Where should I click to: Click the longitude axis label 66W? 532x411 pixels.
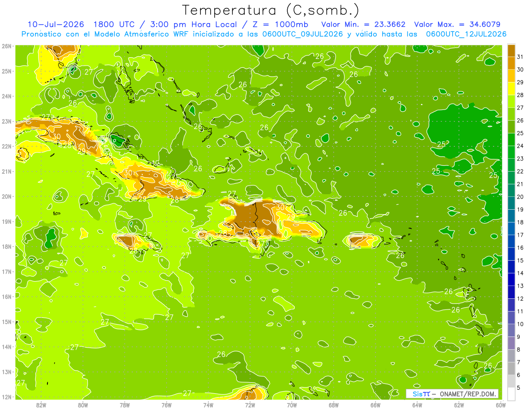[375, 405]
